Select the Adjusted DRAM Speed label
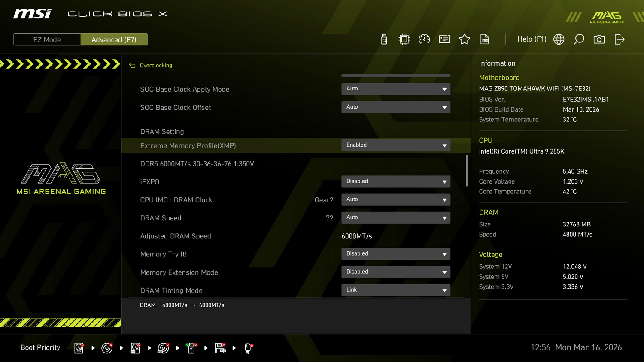Image resolution: width=644 pixels, height=362 pixels. 176,236
